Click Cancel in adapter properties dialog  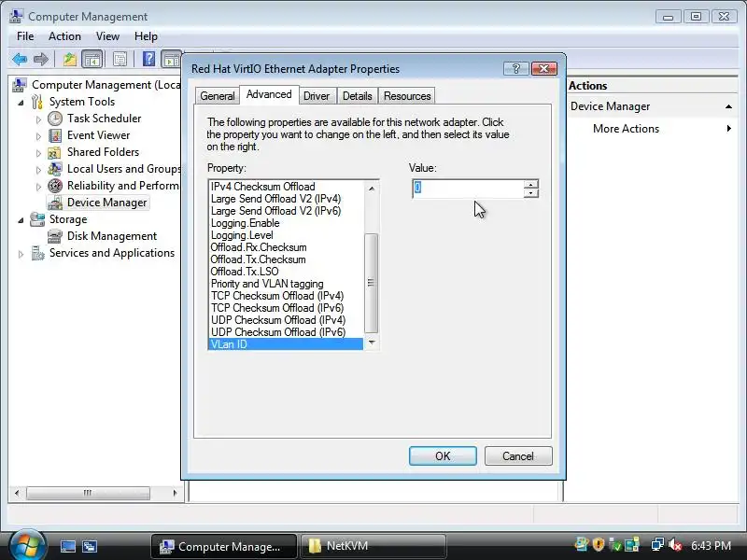518,456
